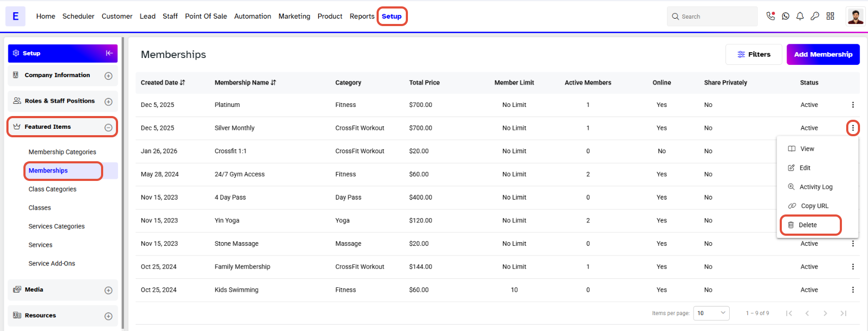Go to first page of results
Viewport: 868px width, 331px height.
click(789, 313)
